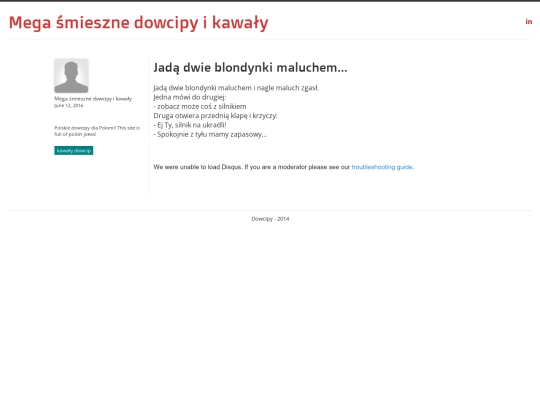
Task: Select the 'June 12, 2016' post date
Action: click(69, 105)
